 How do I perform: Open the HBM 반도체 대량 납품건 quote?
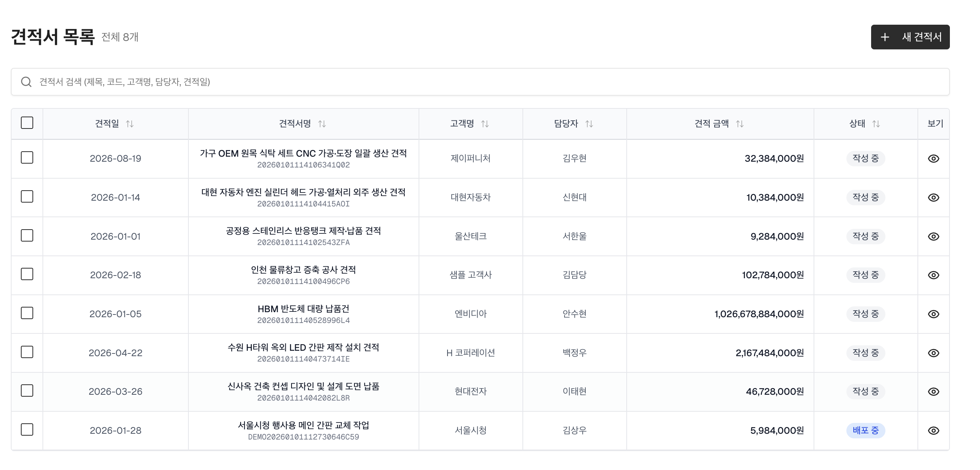click(x=303, y=309)
